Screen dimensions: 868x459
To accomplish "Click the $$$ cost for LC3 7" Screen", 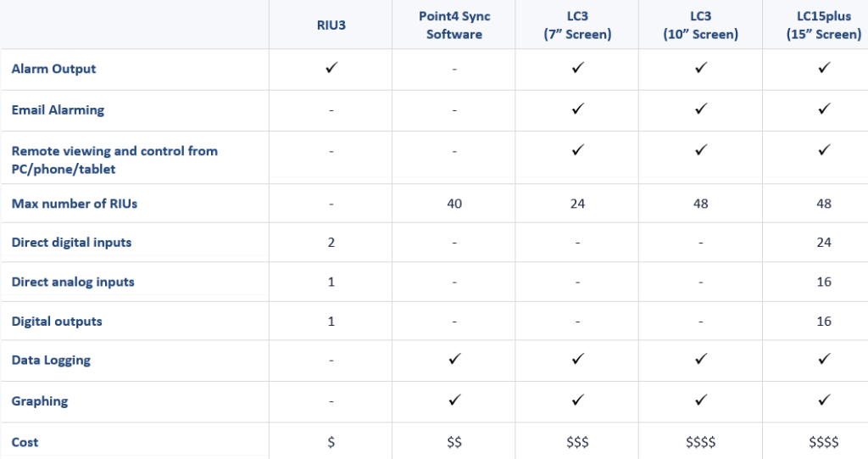I will click(x=577, y=442).
